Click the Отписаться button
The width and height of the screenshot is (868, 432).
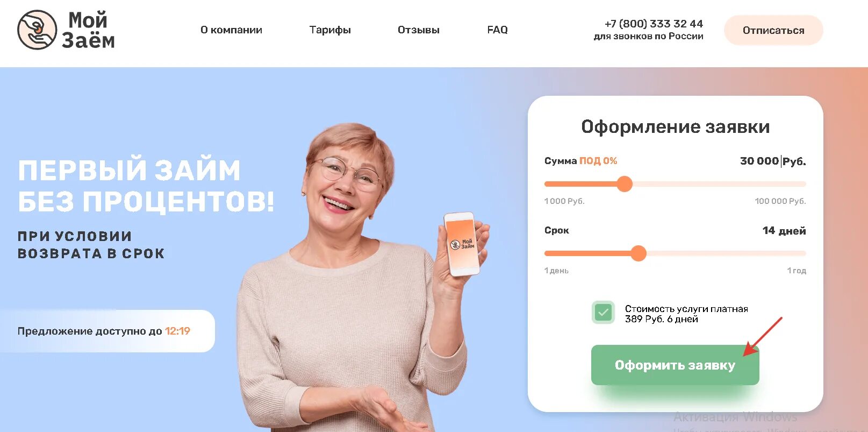[773, 30]
